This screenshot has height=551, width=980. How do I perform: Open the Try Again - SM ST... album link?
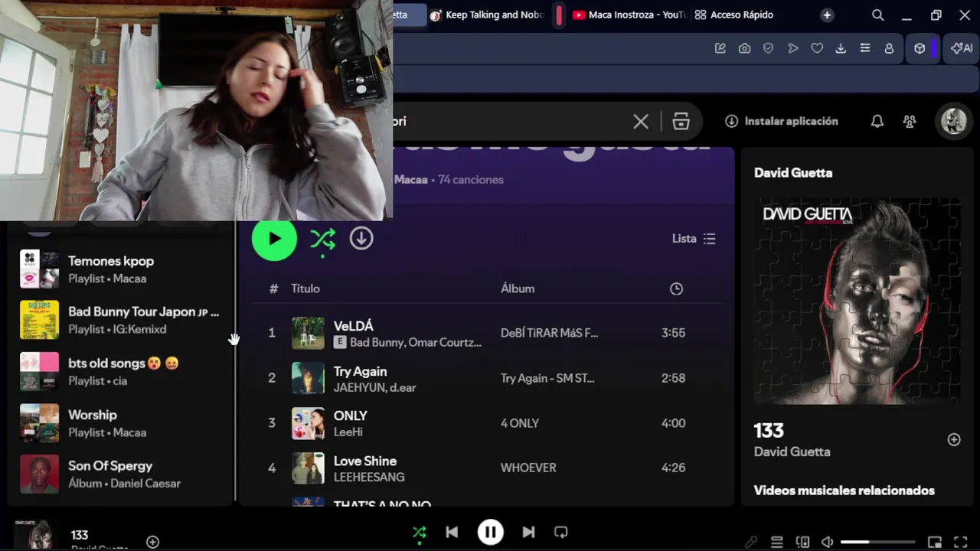point(547,378)
